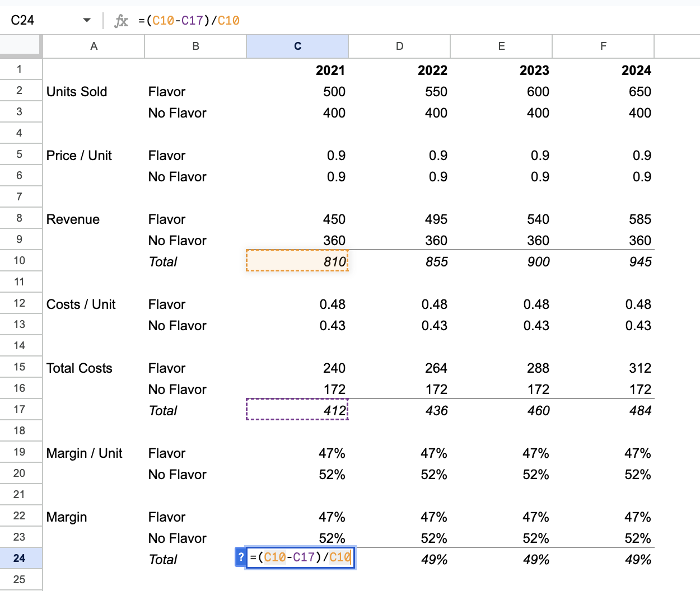
Task: Click the No Flavor label in row 13
Action: pyautogui.click(x=178, y=326)
